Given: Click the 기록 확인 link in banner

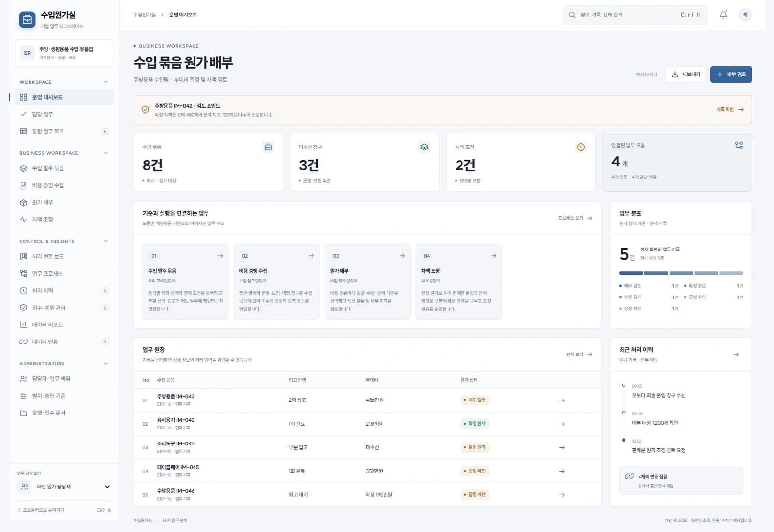Looking at the screenshot, I should point(730,110).
